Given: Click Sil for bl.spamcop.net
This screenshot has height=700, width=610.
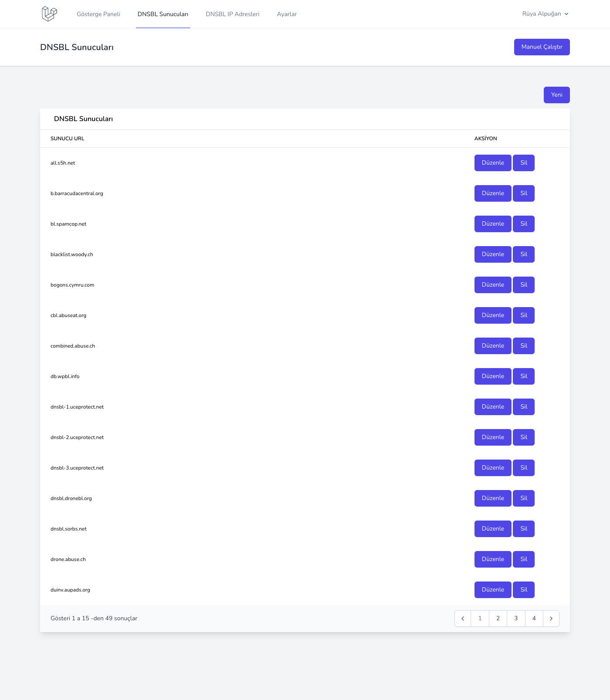Looking at the screenshot, I should tap(524, 224).
